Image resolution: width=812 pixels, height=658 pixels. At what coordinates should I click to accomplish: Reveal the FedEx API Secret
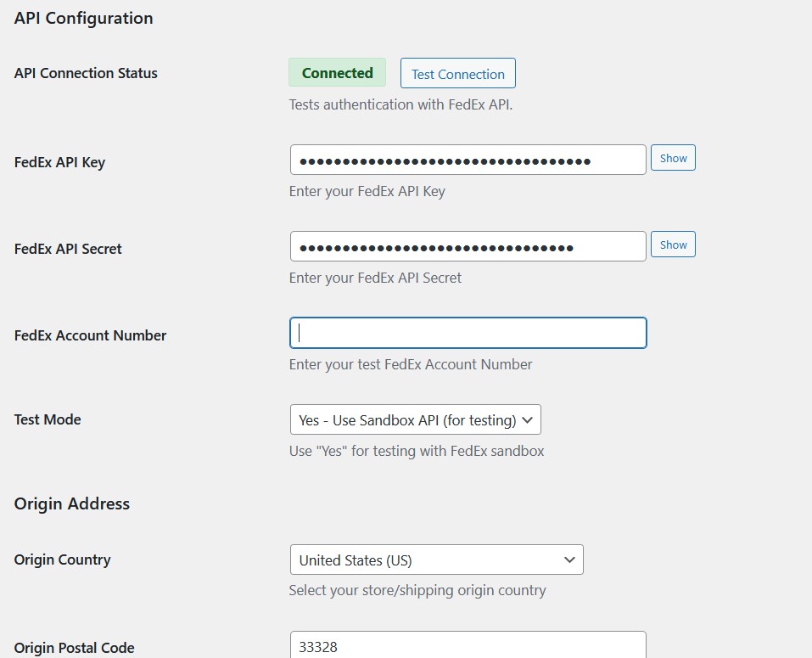[672, 245]
